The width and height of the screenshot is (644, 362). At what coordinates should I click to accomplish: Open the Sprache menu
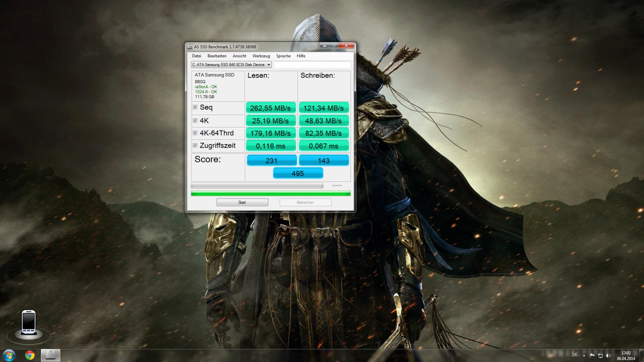click(283, 56)
